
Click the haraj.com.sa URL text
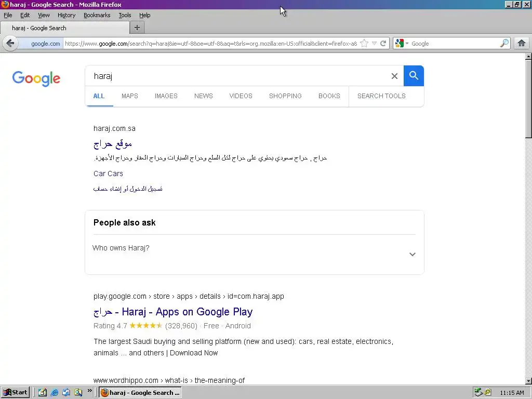[x=114, y=129]
